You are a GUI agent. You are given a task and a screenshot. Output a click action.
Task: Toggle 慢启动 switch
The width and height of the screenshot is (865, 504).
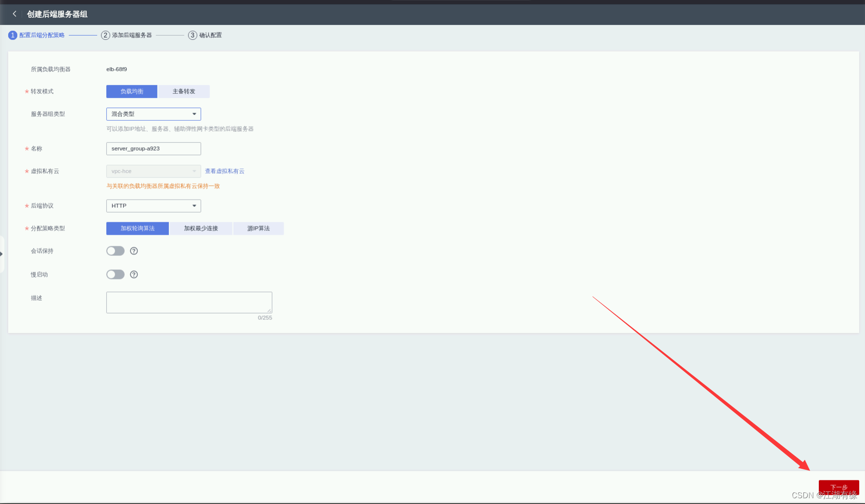[x=116, y=275]
